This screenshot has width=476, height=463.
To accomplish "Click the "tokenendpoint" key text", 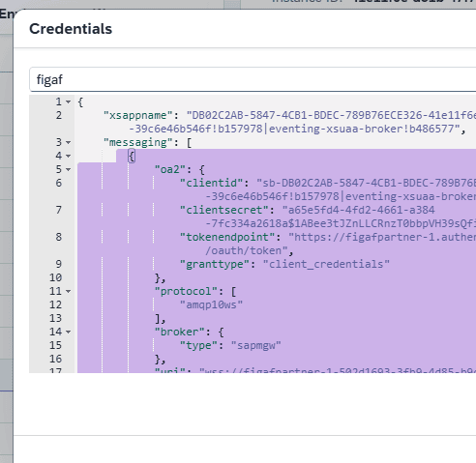I will pos(227,237).
